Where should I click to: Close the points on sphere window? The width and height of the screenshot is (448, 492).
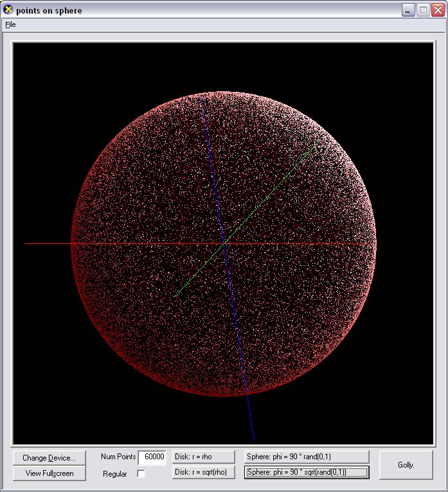438,10
